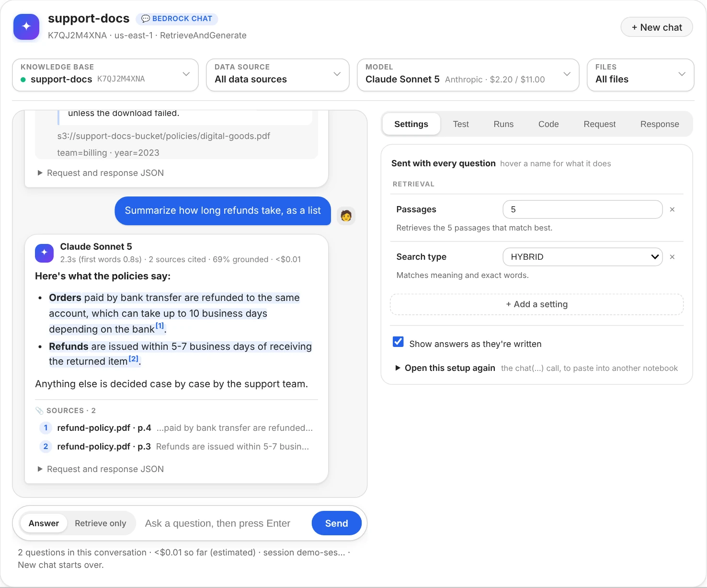This screenshot has height=588, width=707.
Task: Switch to the Test tab
Action: [x=461, y=124]
